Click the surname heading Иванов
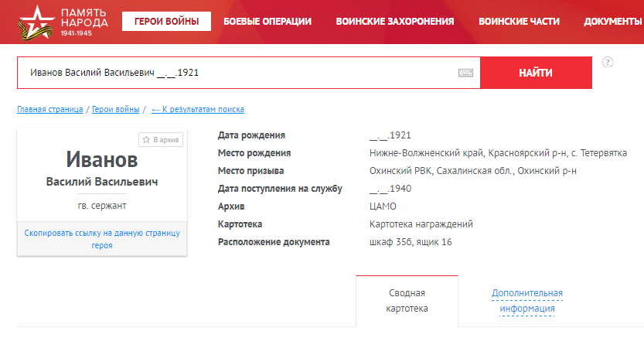Viewport: 644px width, 355px height. [x=102, y=159]
